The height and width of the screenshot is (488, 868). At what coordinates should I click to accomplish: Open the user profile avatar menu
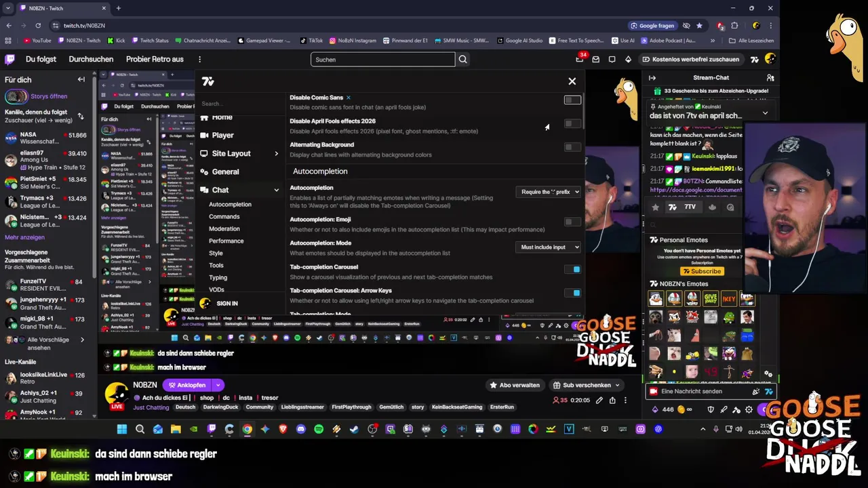point(770,60)
